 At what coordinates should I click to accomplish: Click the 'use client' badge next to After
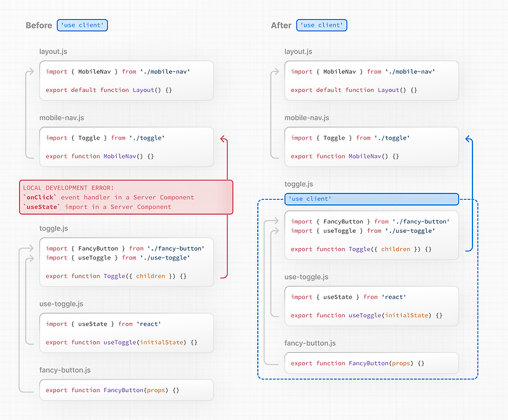coord(321,25)
